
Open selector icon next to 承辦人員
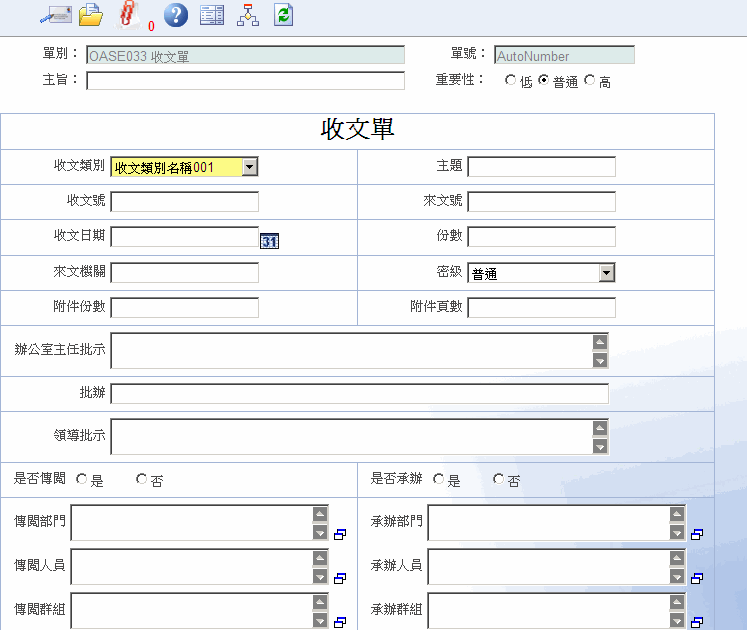pos(697,578)
